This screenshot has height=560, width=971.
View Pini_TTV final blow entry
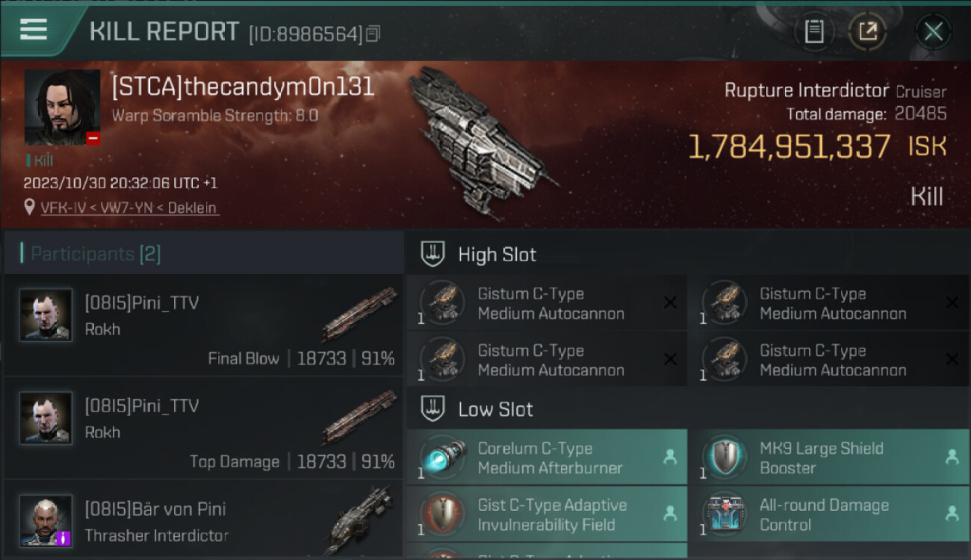point(203,326)
